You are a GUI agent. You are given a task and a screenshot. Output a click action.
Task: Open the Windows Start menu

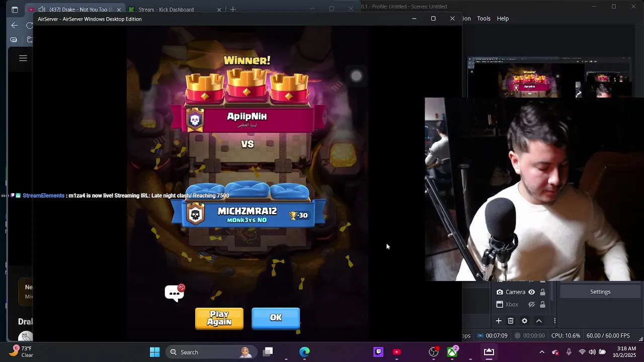point(154,352)
